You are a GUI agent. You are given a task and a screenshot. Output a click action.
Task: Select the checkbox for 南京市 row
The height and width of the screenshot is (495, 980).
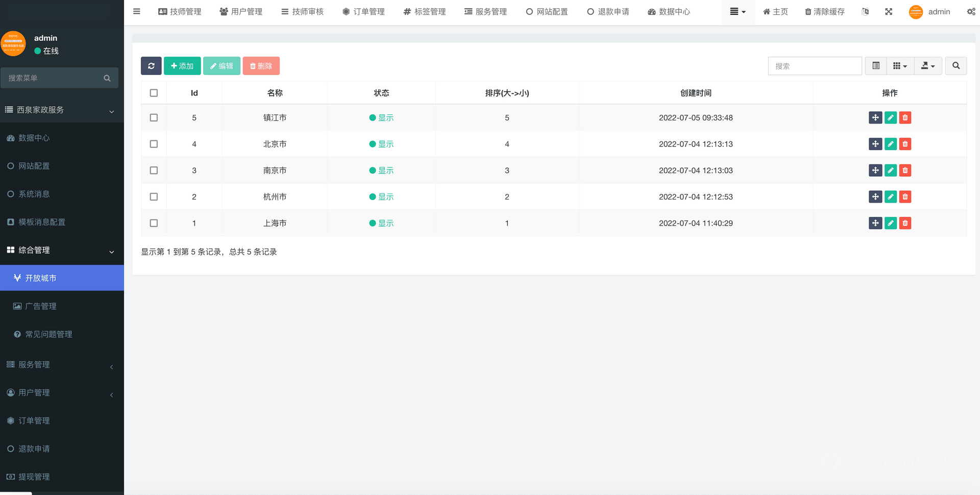(x=154, y=170)
